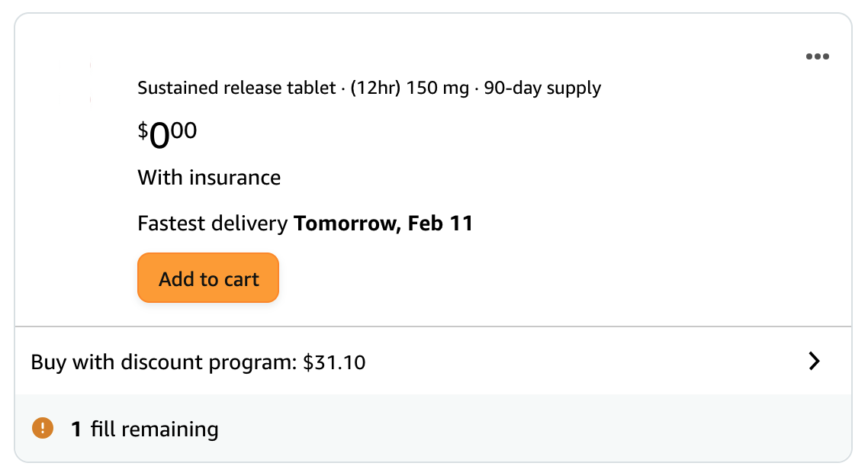Image resolution: width=868 pixels, height=476 pixels.
Task: Click the orange alert icon
Action: [42, 429]
